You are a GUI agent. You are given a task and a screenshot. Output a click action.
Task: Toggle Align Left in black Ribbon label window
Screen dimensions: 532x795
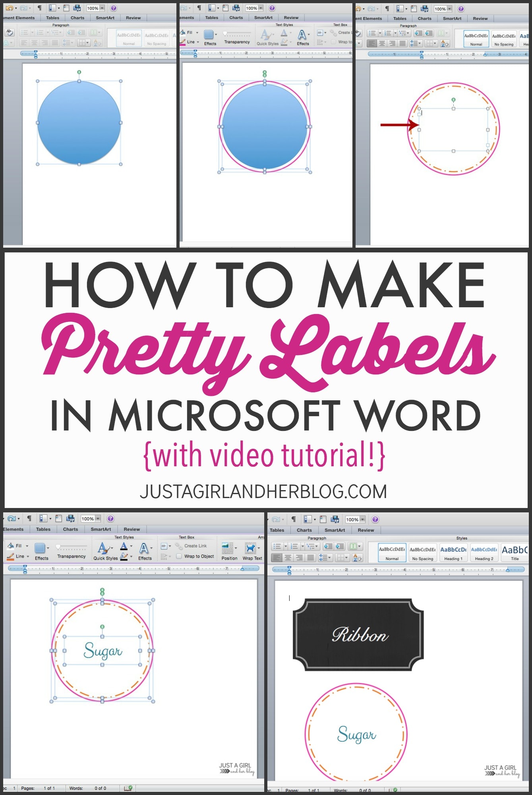point(277,558)
